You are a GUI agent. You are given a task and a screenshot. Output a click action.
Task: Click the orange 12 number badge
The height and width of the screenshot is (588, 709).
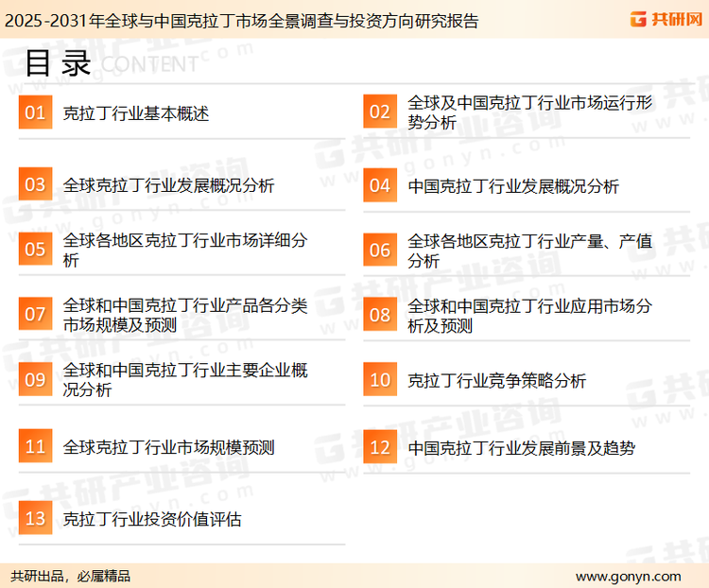[x=380, y=447]
